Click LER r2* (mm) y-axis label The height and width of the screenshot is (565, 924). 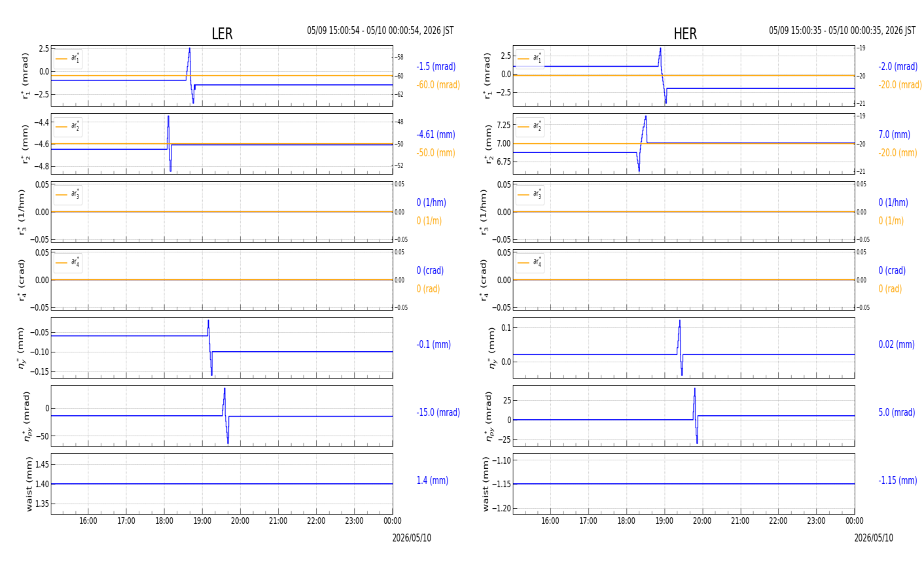tap(26, 144)
